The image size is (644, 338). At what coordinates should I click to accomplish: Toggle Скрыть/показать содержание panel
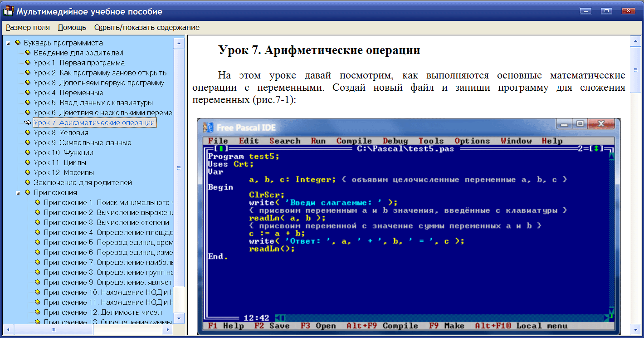(146, 27)
